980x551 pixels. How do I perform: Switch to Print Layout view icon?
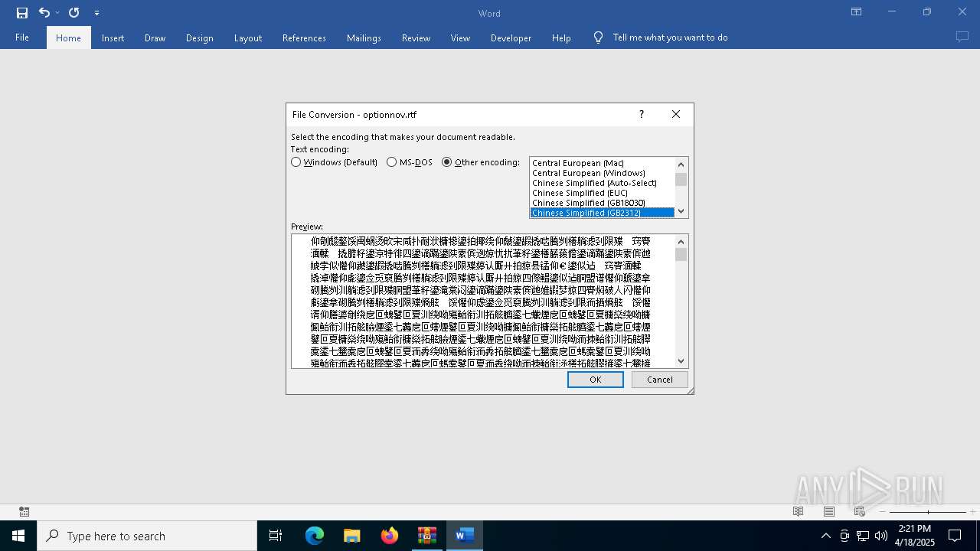pyautogui.click(x=828, y=511)
